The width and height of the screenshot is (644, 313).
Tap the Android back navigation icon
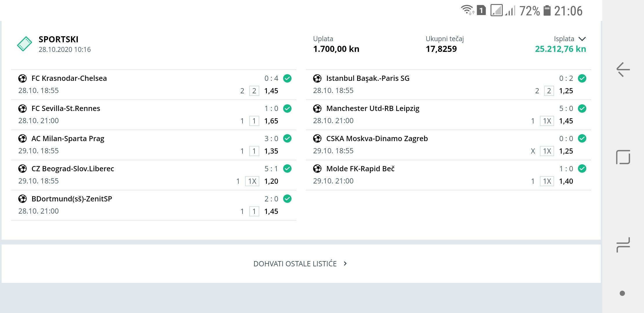click(623, 70)
